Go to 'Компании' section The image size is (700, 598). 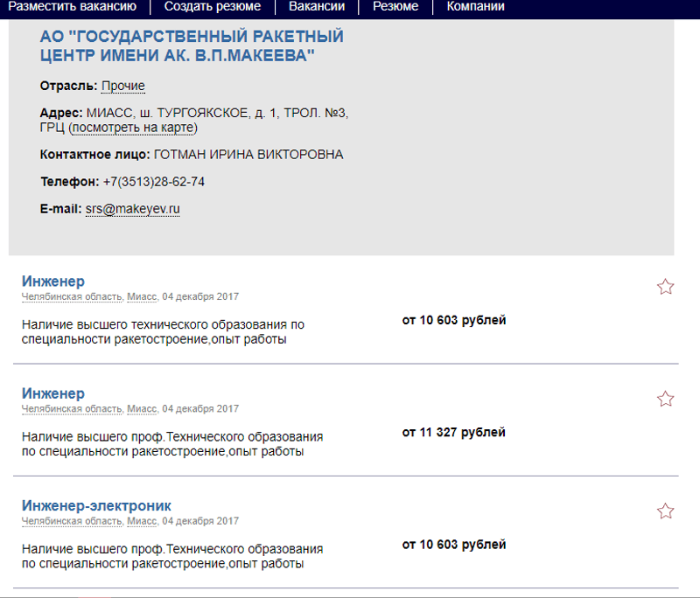point(475,7)
